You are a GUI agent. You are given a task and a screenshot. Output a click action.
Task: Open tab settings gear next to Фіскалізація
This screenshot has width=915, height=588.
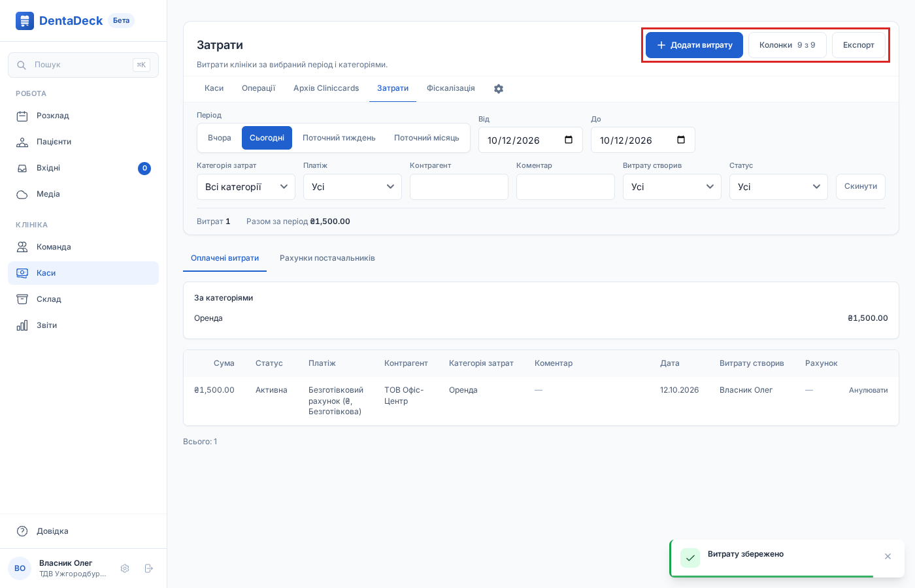pos(499,89)
